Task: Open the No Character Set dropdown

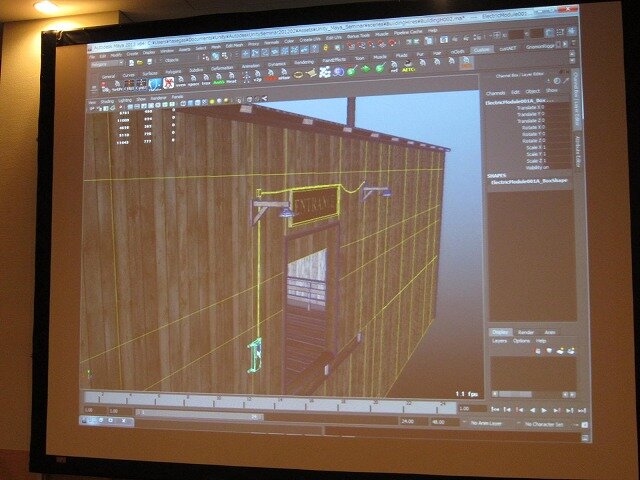Action: tap(546, 424)
